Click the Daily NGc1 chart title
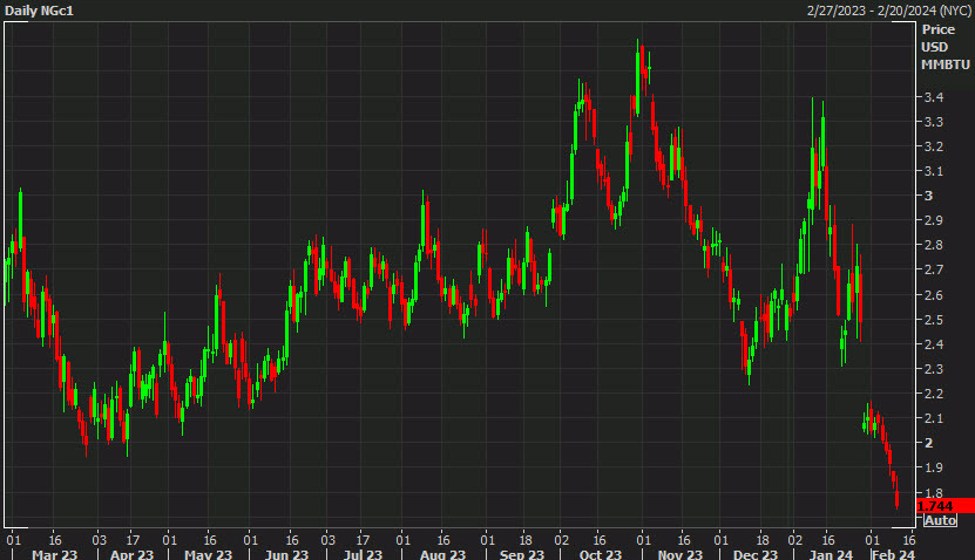The height and width of the screenshot is (560, 975). pyautogui.click(x=40, y=10)
